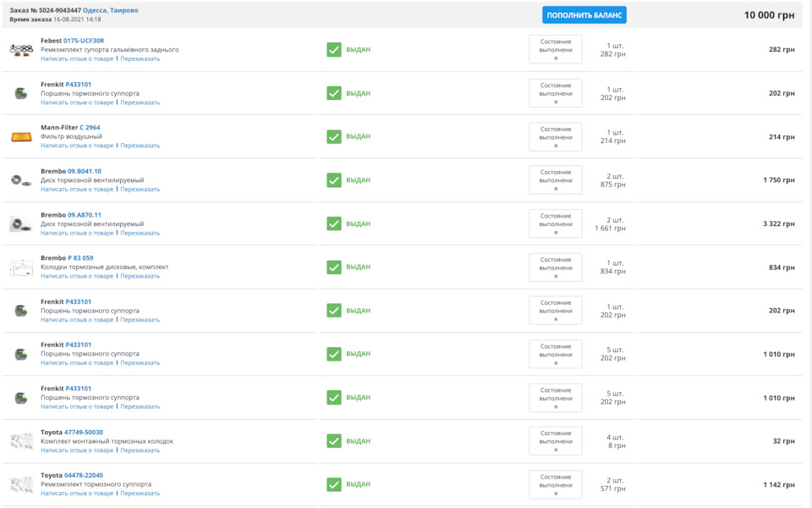Click the Колодки тормозные дисковые, комплект description
Viewport: 812px width, 508px height.
[x=105, y=267]
